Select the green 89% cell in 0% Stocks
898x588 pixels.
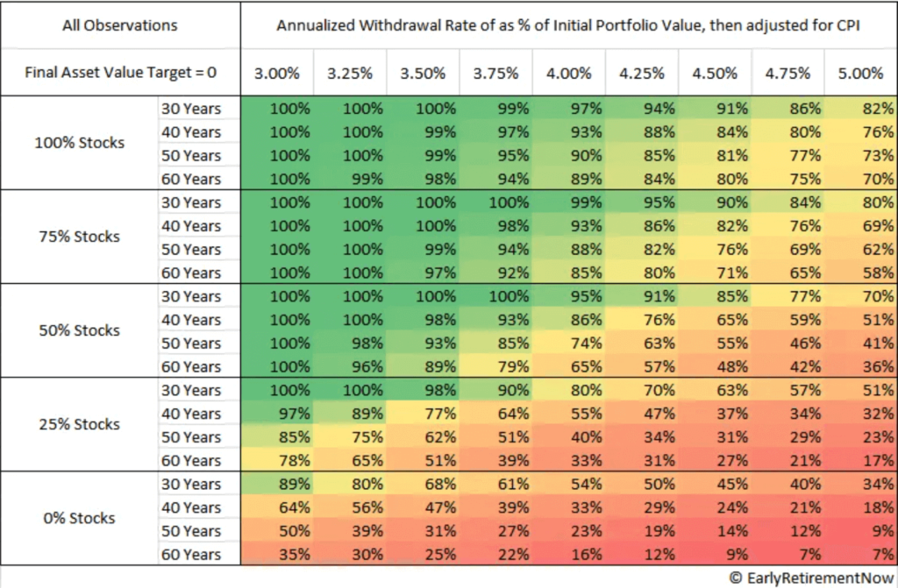coord(277,484)
